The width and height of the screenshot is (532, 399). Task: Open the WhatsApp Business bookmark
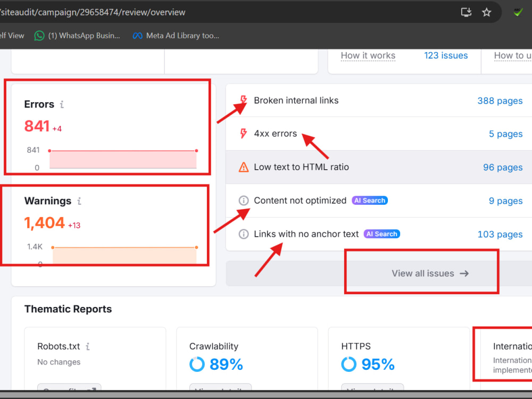tap(77, 36)
